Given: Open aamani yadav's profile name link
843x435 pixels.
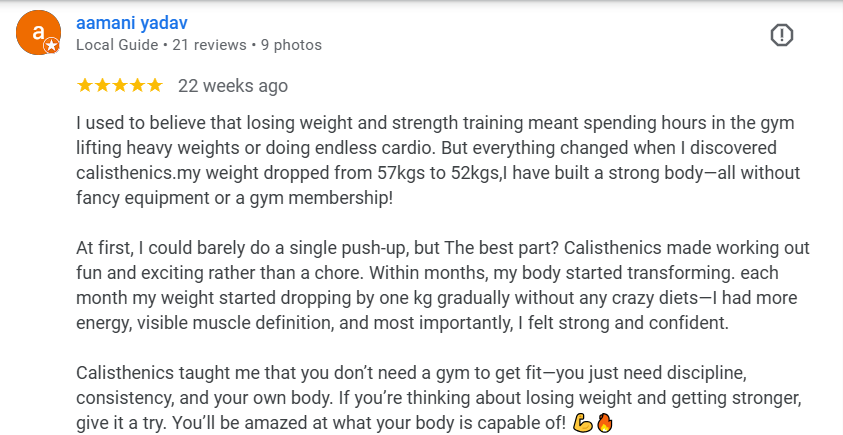Looking at the screenshot, I should (132, 23).
